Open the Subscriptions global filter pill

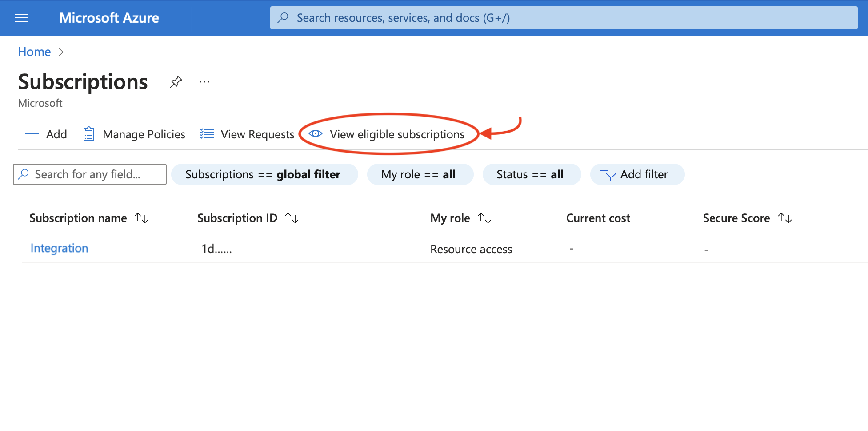click(264, 174)
